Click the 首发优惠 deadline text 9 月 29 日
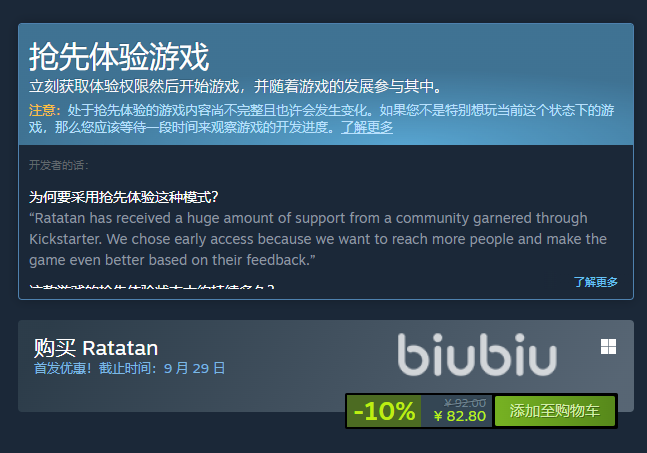Image resolution: width=647 pixels, height=453 pixels. tap(194, 368)
